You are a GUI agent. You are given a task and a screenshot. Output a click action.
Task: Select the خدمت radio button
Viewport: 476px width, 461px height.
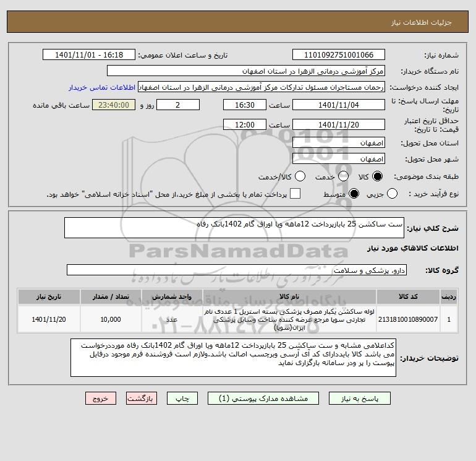click(343, 176)
